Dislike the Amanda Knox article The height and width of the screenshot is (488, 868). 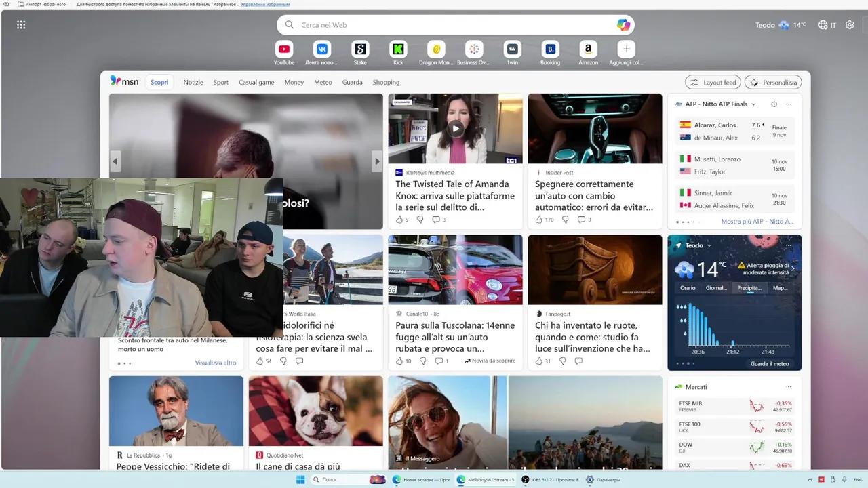[x=420, y=220]
